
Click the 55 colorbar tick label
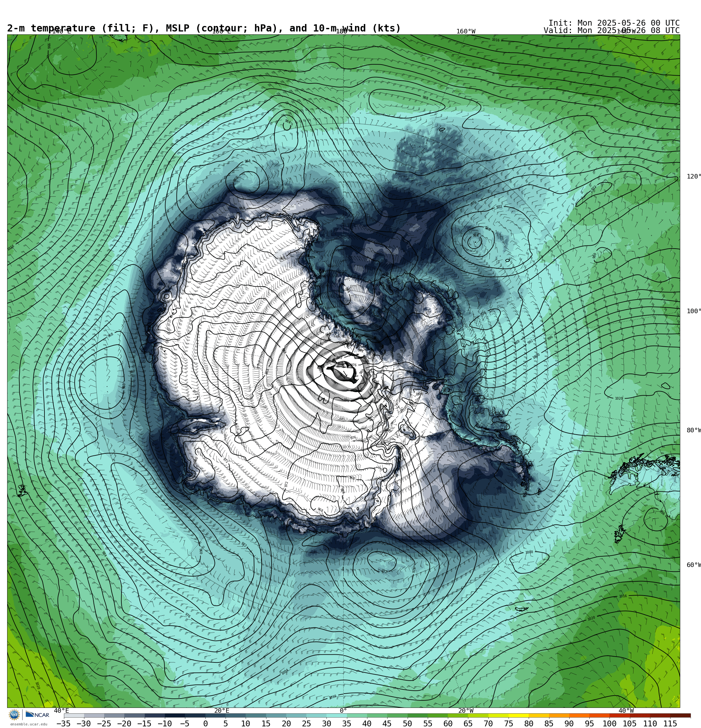(x=428, y=724)
